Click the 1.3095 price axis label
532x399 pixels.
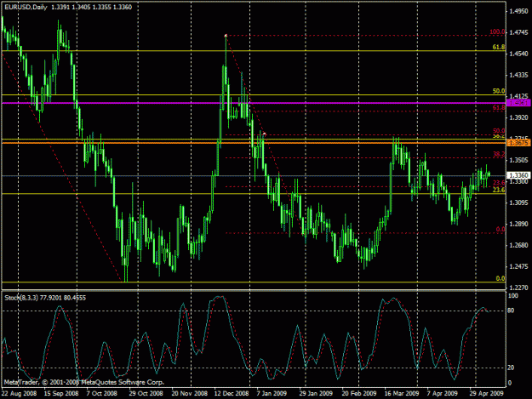coord(518,202)
